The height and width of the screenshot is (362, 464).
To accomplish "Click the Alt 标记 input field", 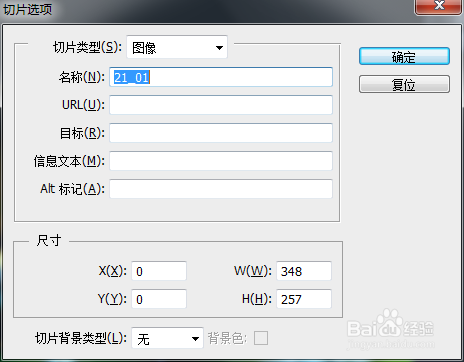I will (221, 189).
